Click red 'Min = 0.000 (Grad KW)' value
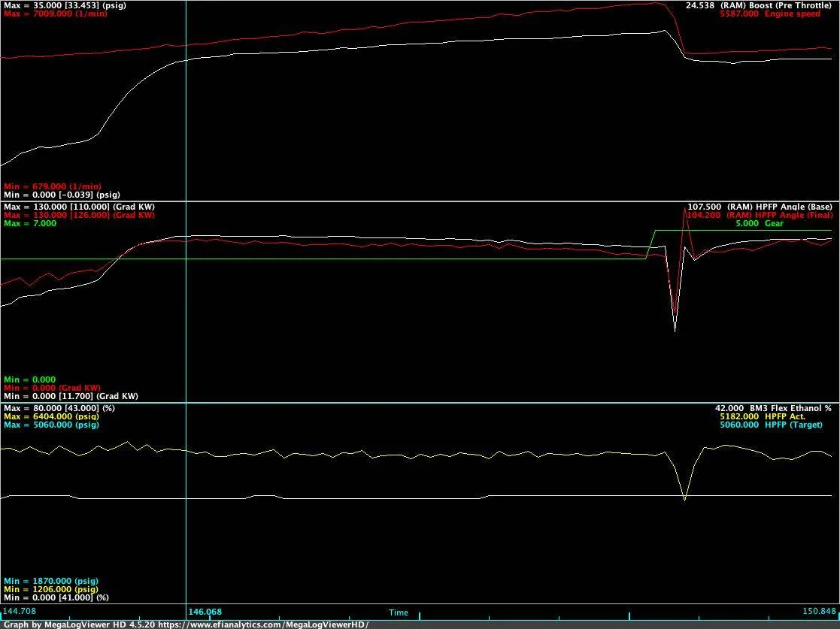Viewport: 840px width, 629px height. (x=52, y=388)
